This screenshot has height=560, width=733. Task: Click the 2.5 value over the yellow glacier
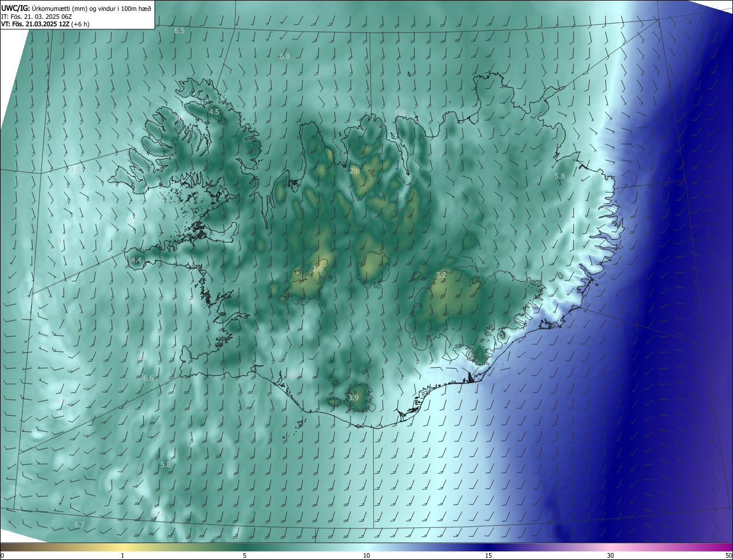click(x=317, y=269)
